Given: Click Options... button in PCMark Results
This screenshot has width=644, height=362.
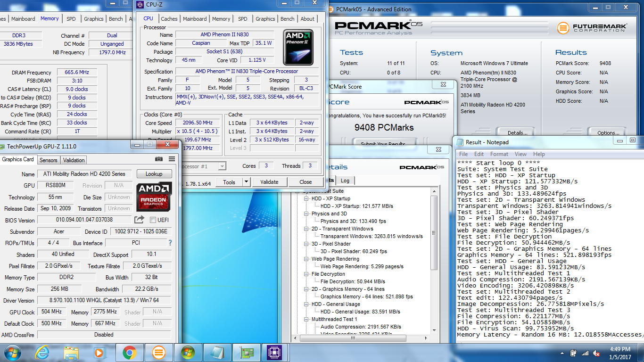Looking at the screenshot, I should click(x=608, y=133).
